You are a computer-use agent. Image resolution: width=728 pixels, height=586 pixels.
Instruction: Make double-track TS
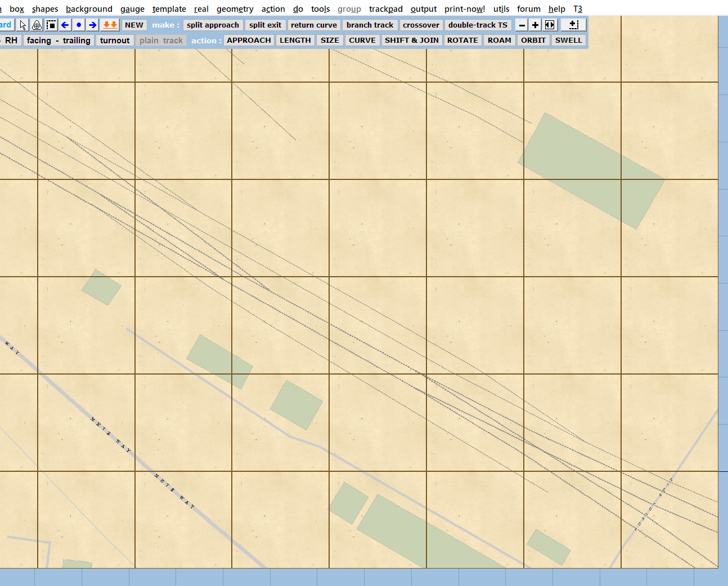pyautogui.click(x=478, y=25)
